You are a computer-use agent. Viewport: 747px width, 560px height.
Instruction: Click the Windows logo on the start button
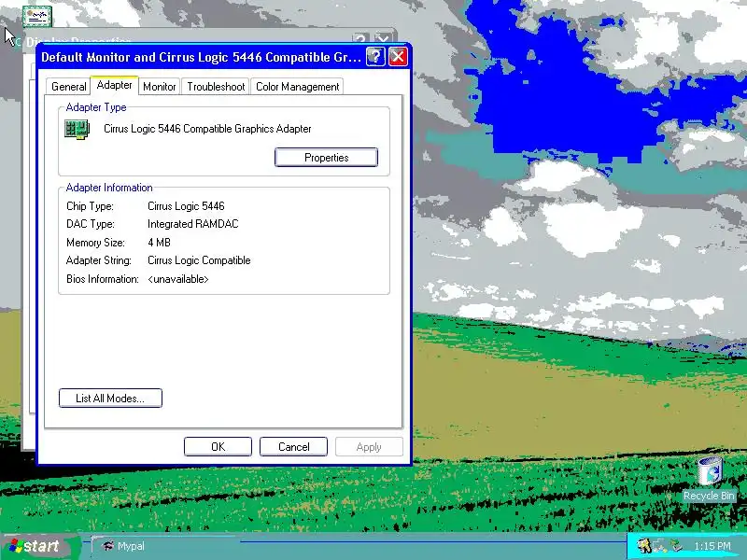click(x=16, y=546)
